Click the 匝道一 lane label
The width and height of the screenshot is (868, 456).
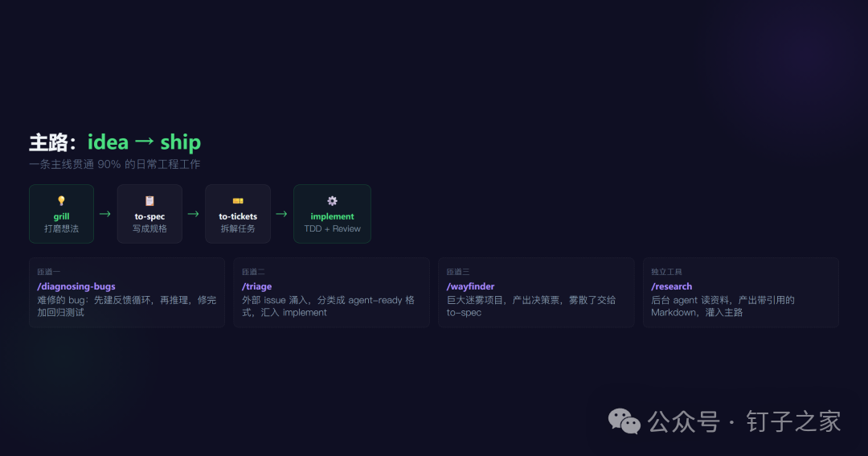[49, 272]
